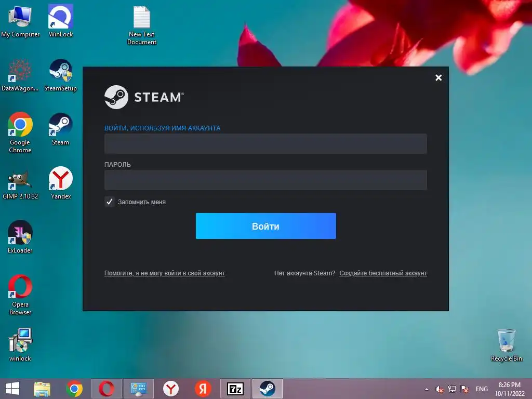
Task: Open 'Помогите, я не могу войти' link
Action: coord(165,273)
